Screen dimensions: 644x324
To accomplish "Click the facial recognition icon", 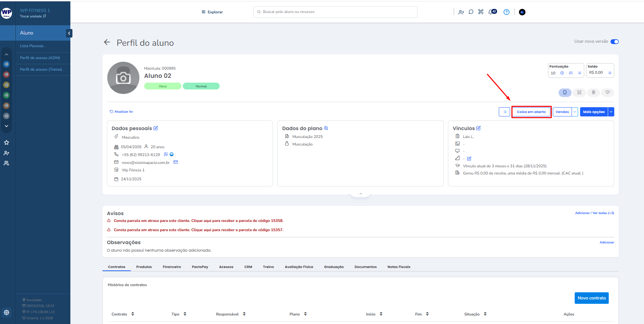I will pos(579,93).
